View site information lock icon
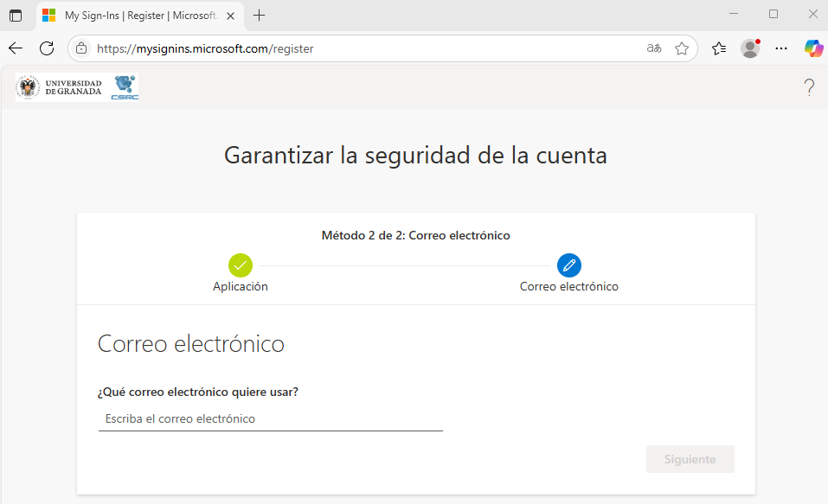Viewport: 828px width, 504px height. point(81,48)
